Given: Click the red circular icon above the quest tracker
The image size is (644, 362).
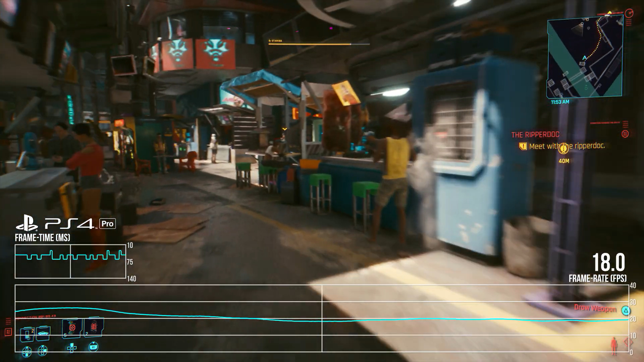Looking at the screenshot, I should pos(625,134).
